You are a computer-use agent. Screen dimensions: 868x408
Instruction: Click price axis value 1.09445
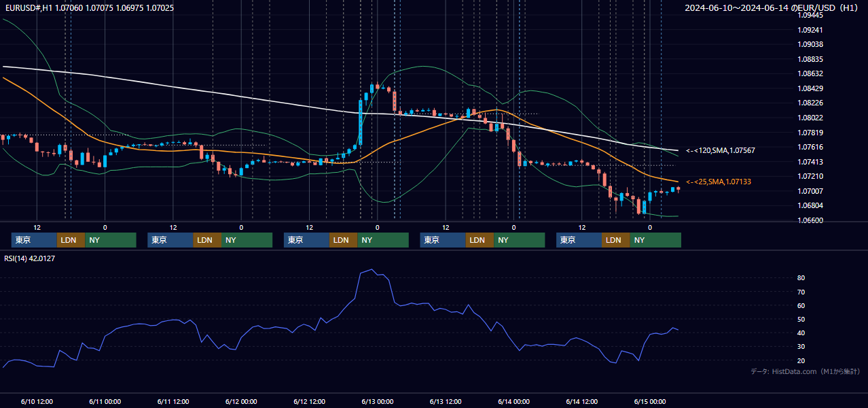coord(811,15)
